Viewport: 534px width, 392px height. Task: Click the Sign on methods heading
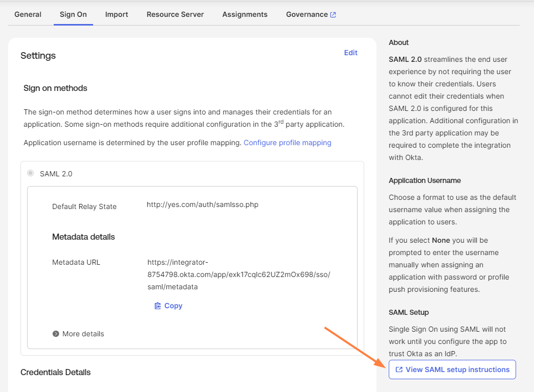point(55,88)
